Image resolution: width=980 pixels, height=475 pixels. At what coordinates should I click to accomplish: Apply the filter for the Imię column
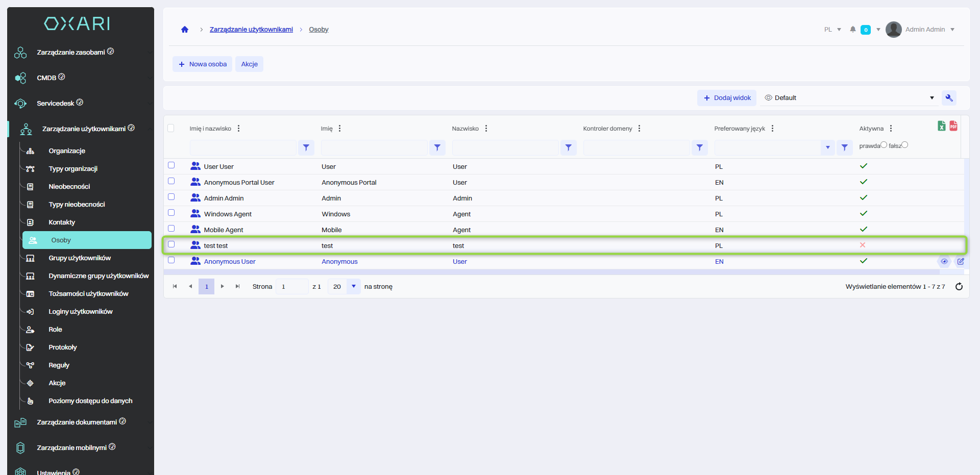[x=437, y=147]
